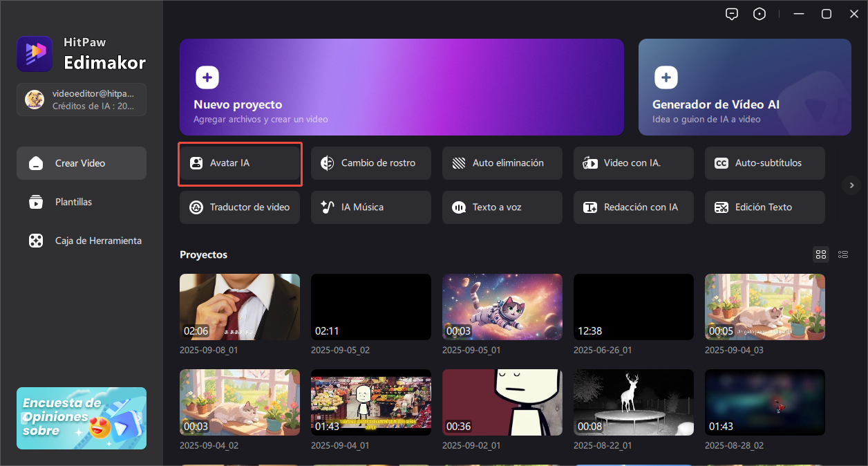Open Video con IA tool

(633, 163)
